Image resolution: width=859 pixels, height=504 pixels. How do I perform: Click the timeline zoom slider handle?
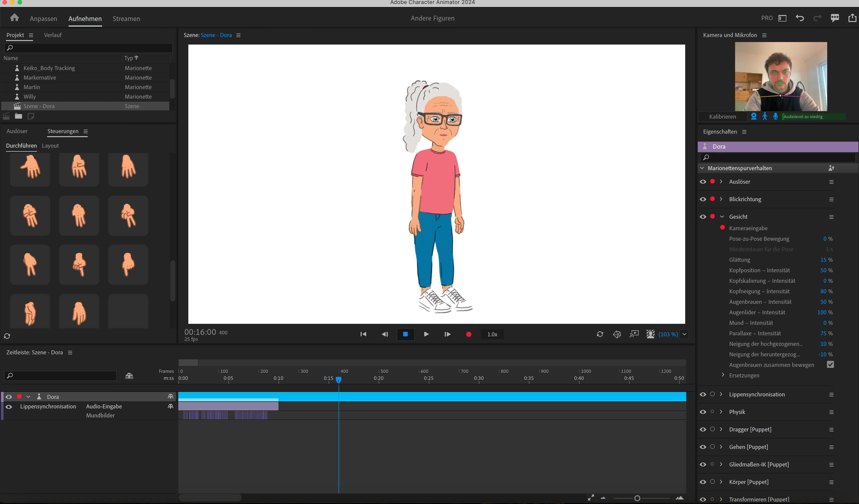(x=637, y=498)
